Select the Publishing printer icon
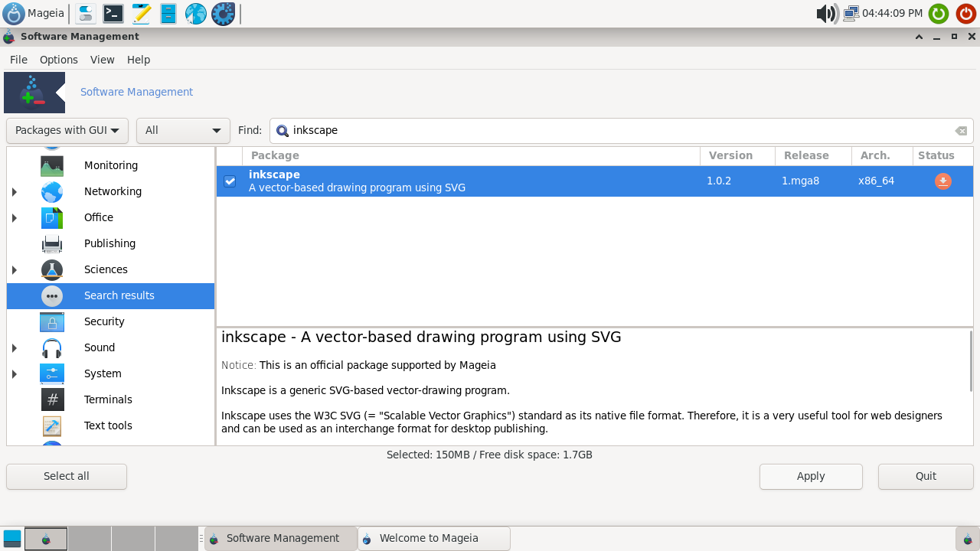Viewport: 980px width, 551px height. (x=52, y=243)
